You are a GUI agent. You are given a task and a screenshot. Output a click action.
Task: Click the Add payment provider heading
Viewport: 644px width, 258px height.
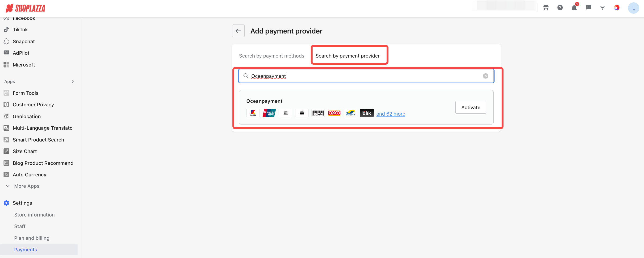click(286, 31)
